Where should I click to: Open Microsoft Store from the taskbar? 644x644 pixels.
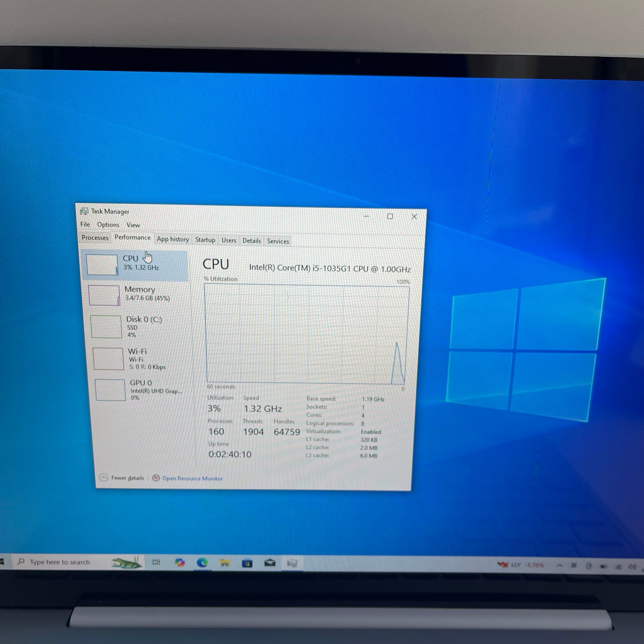pyautogui.click(x=247, y=564)
